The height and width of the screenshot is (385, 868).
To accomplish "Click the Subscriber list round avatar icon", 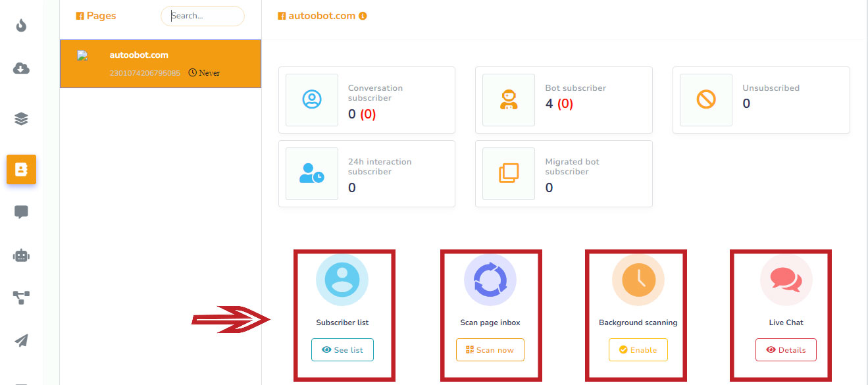I will [x=342, y=280].
